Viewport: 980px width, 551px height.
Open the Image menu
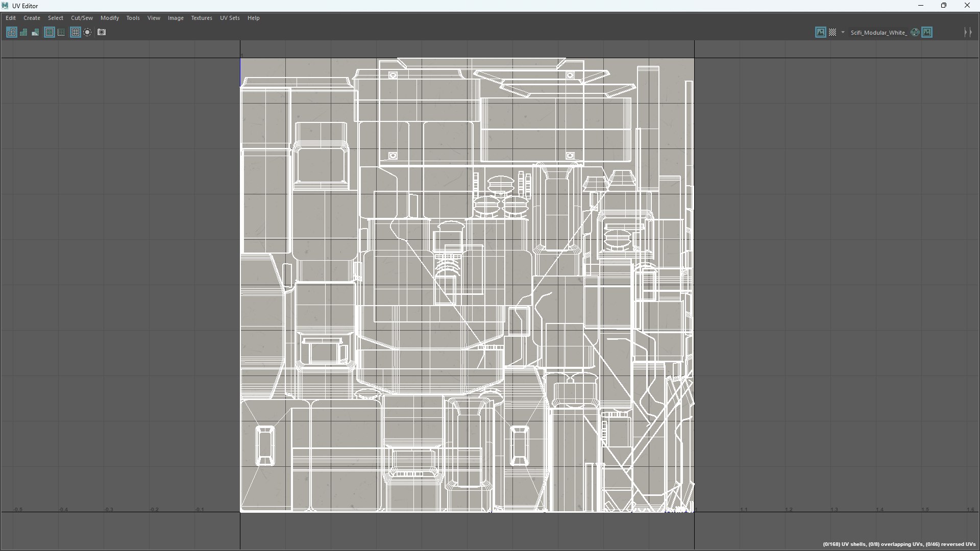click(176, 18)
